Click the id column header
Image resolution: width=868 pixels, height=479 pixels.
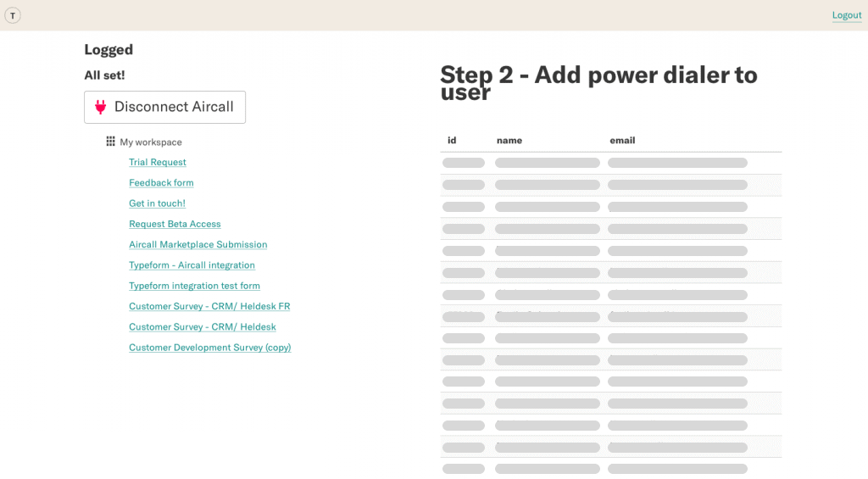(452, 141)
